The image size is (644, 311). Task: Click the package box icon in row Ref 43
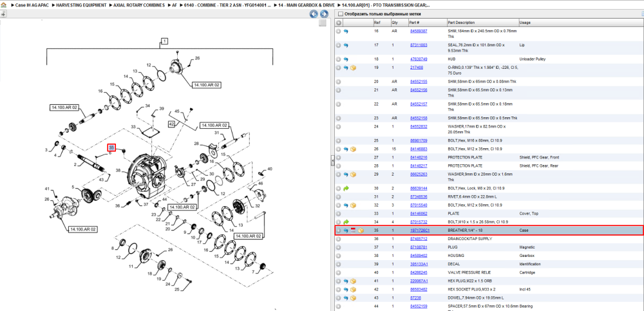(353, 298)
